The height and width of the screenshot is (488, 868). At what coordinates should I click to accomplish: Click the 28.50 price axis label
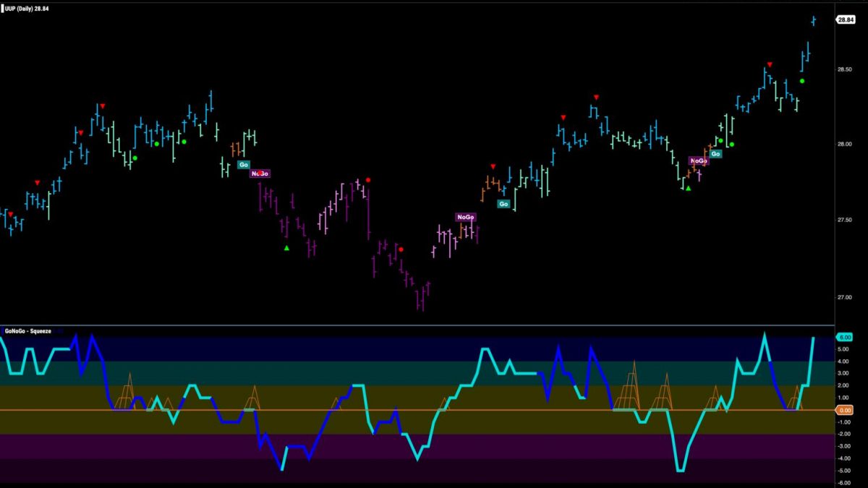(845, 69)
